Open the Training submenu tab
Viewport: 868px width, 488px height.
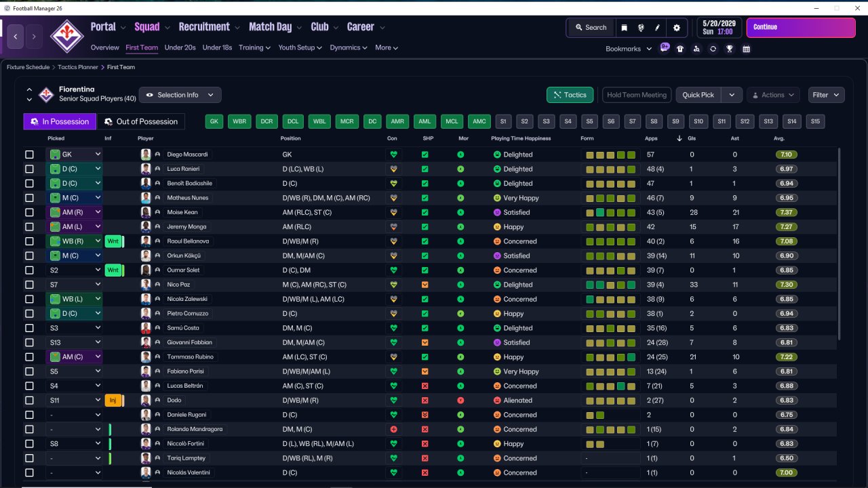coord(254,47)
